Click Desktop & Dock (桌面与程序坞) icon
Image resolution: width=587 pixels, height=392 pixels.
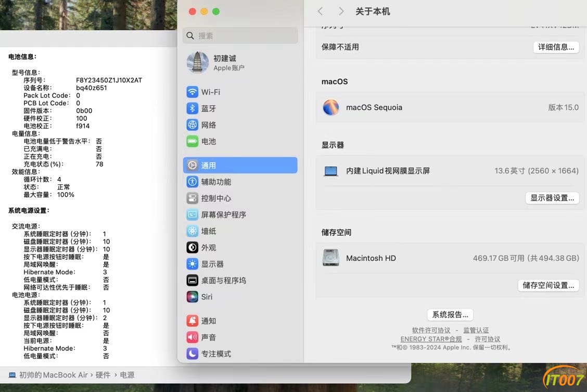192,281
